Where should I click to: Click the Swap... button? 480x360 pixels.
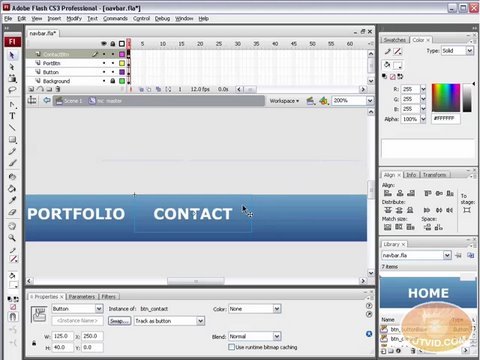119,321
